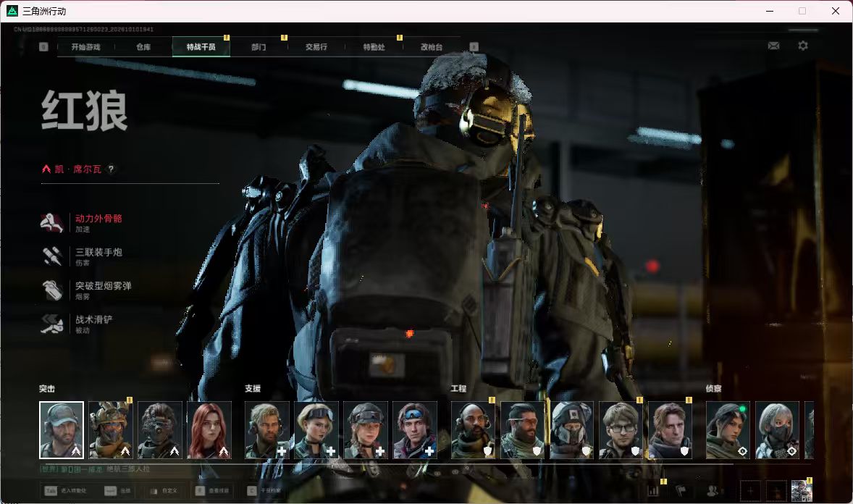Select the first 支援 operator portrait

[x=267, y=430]
